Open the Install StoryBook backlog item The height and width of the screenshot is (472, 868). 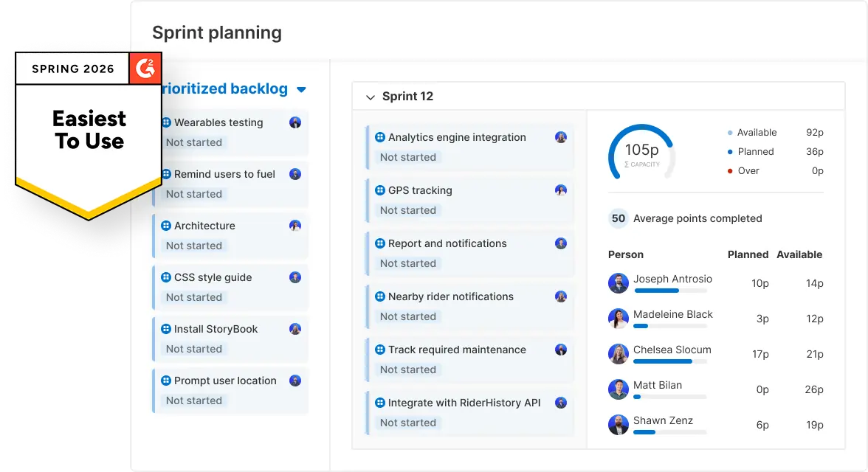point(216,329)
